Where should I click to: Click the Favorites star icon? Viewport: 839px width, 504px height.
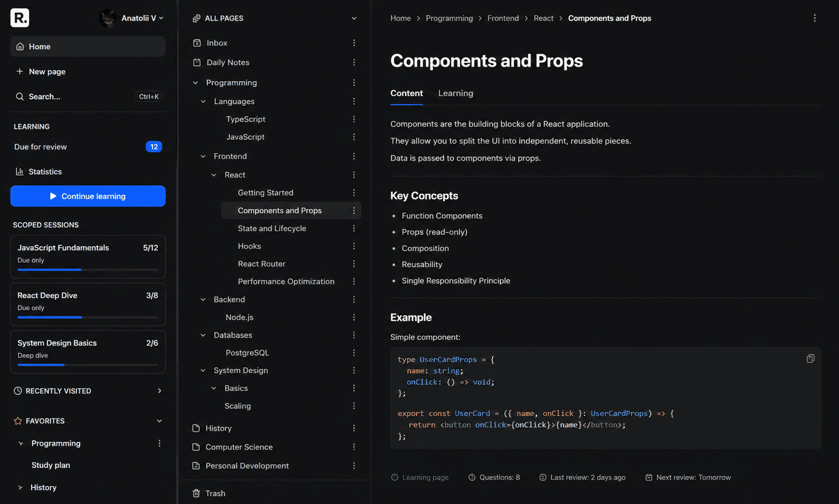[18, 421]
